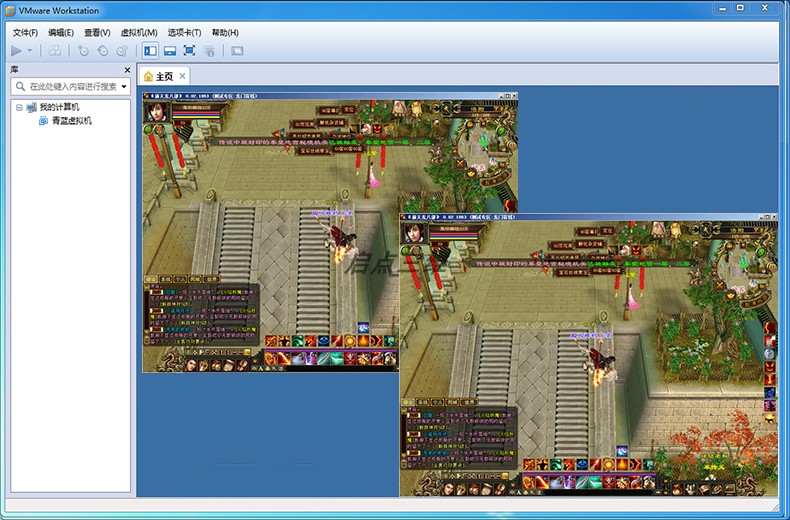Click the send Ctrl+Alt+Del toolbar icon

pyautogui.click(x=55, y=50)
